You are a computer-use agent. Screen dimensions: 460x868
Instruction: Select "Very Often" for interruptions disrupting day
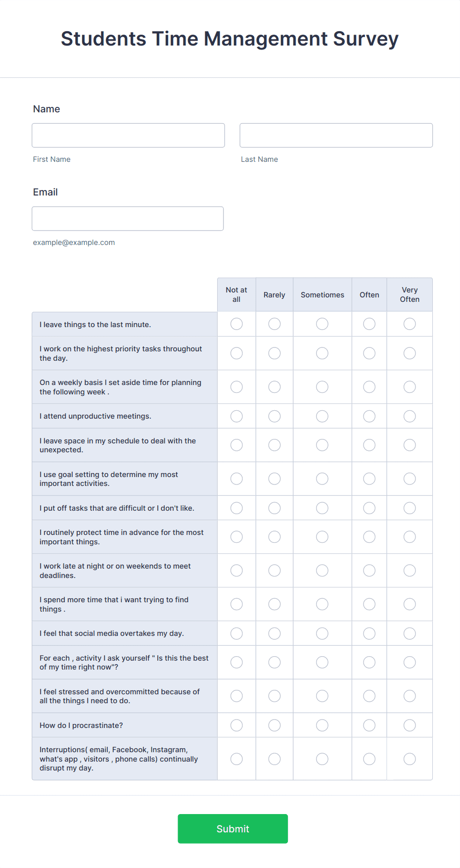point(409,758)
